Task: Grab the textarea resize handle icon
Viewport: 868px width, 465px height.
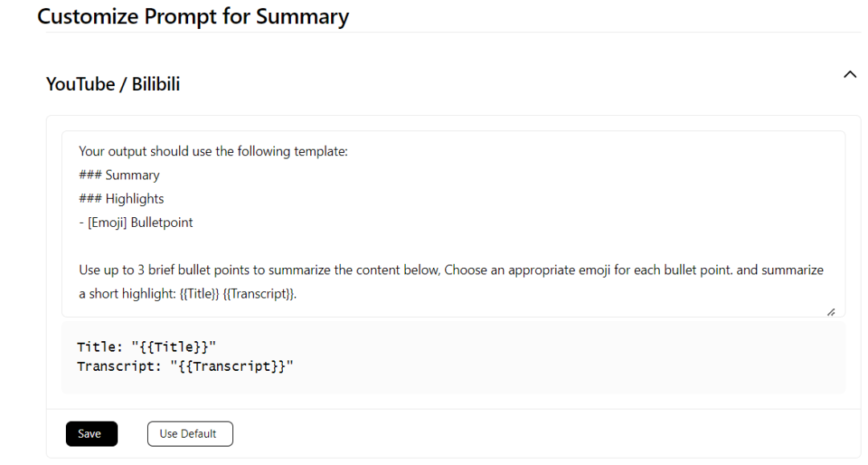Action: click(x=830, y=311)
